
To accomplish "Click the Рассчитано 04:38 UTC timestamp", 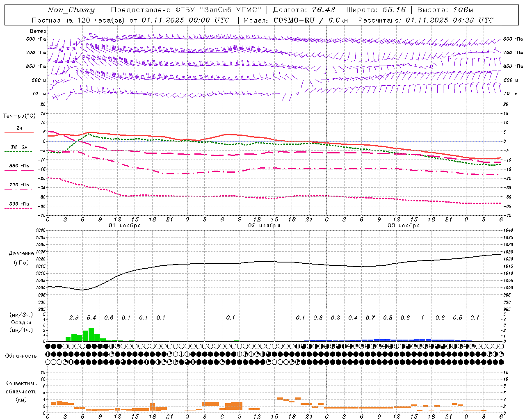I will 426,20.
